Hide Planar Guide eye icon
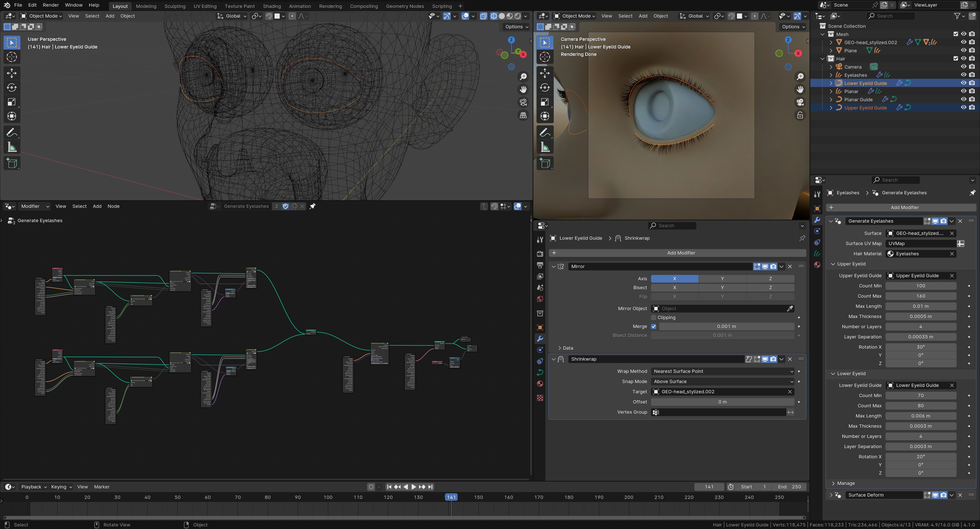The width and height of the screenshot is (980, 529). [x=964, y=99]
